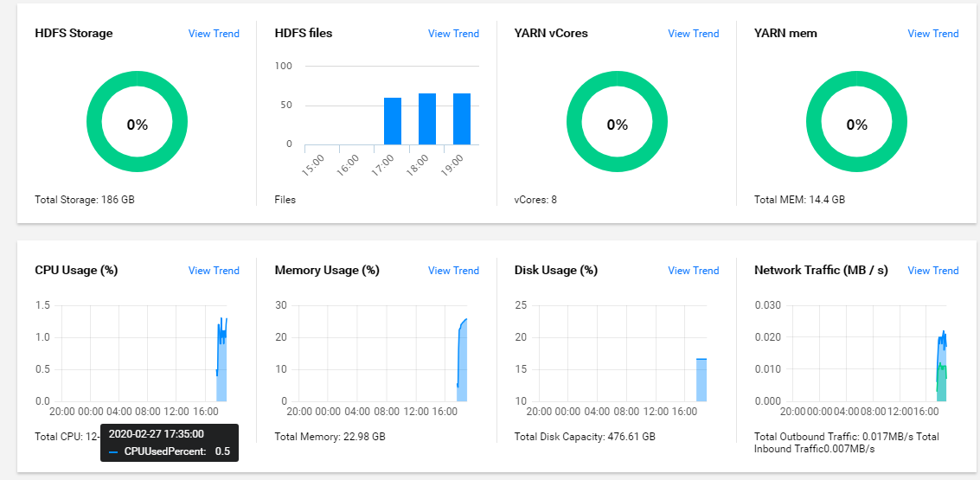Select the 18:00 bar in HDFS files
980x480 pixels.
point(427,119)
